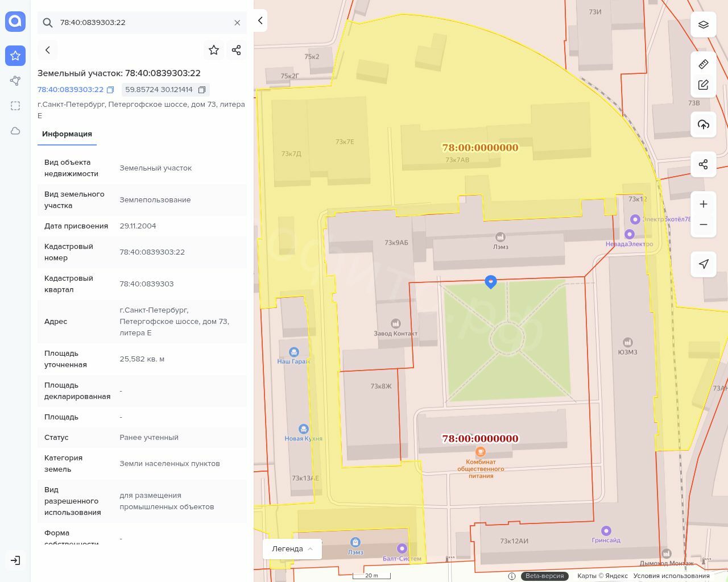
Task: Copy the coordinates 59.85724 30.121414
Action: click(x=201, y=90)
